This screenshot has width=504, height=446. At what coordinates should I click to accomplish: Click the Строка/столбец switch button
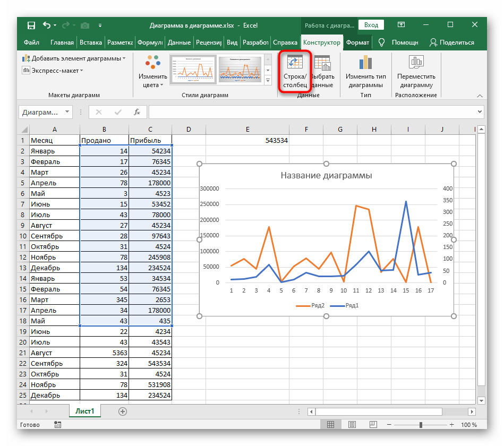click(295, 71)
